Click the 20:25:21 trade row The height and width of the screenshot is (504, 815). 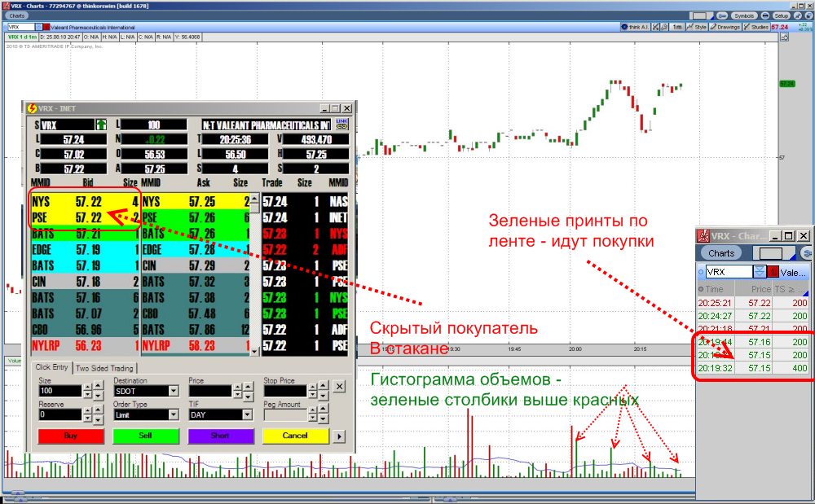coord(752,303)
